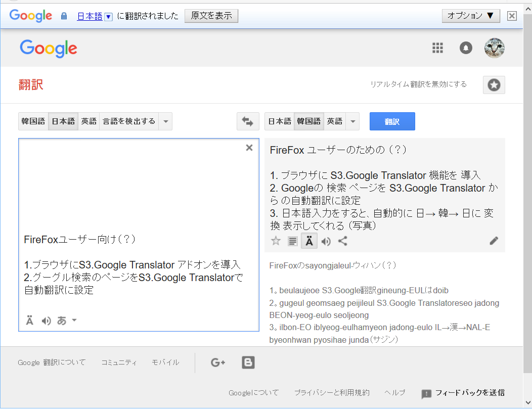This screenshot has width=532, height=410.
Task: Click the 原文を表示 button
Action: tap(211, 16)
